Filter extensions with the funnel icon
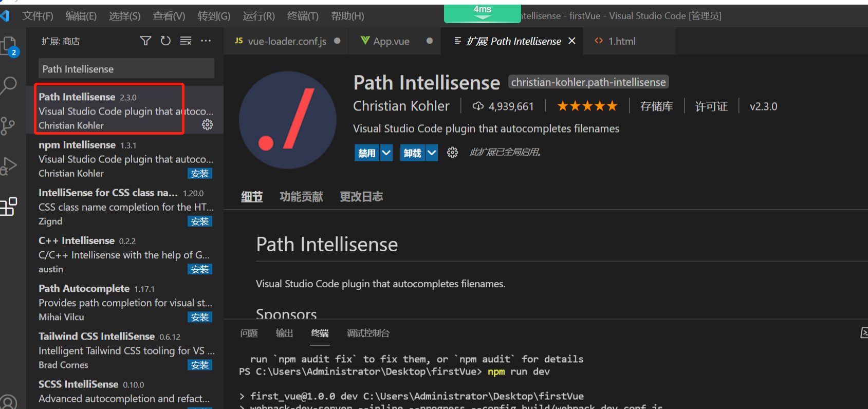 click(x=146, y=41)
